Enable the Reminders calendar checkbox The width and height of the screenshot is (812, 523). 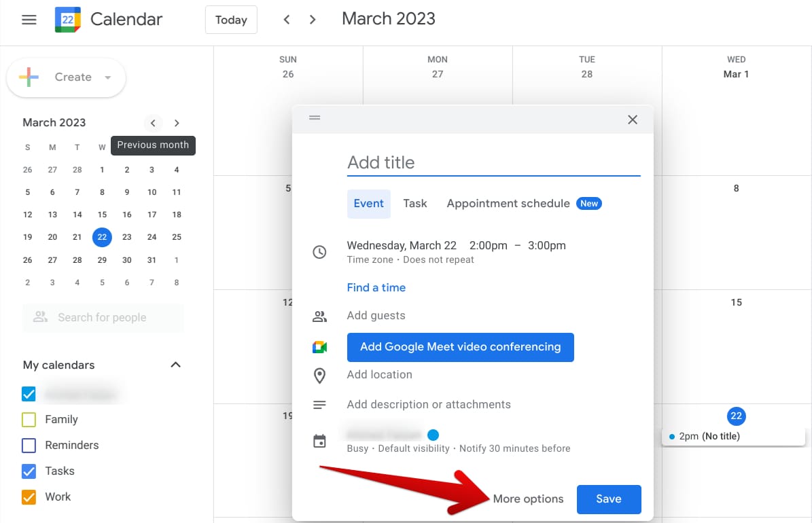tap(29, 446)
